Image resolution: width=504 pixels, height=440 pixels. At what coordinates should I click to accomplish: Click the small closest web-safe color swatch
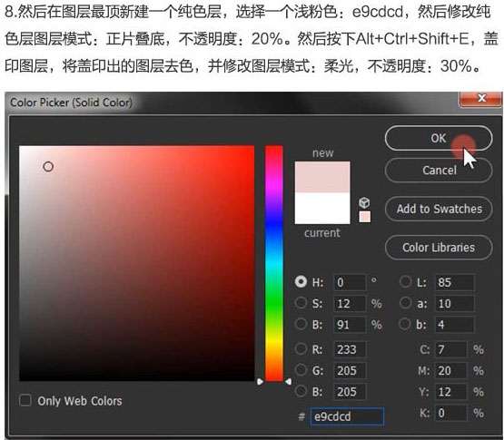tap(365, 217)
